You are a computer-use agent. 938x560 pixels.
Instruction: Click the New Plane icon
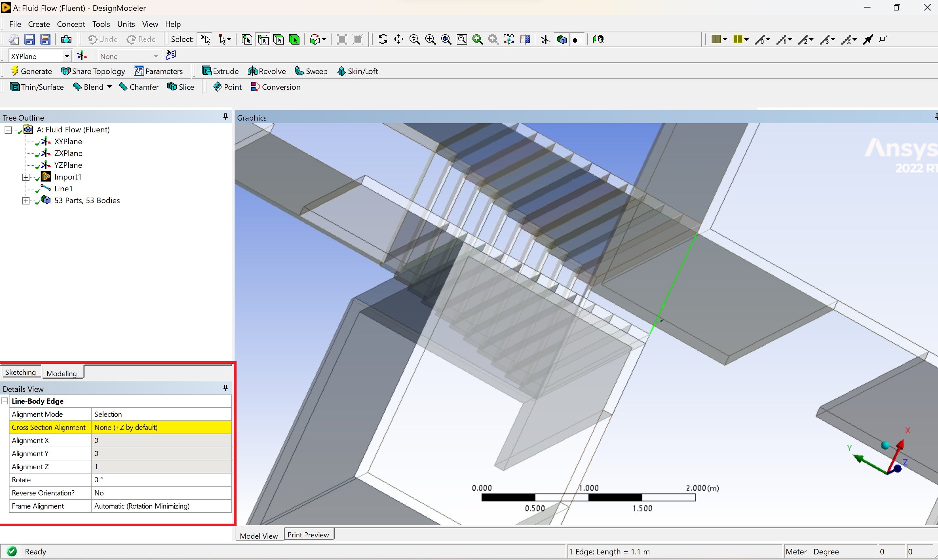(x=82, y=56)
